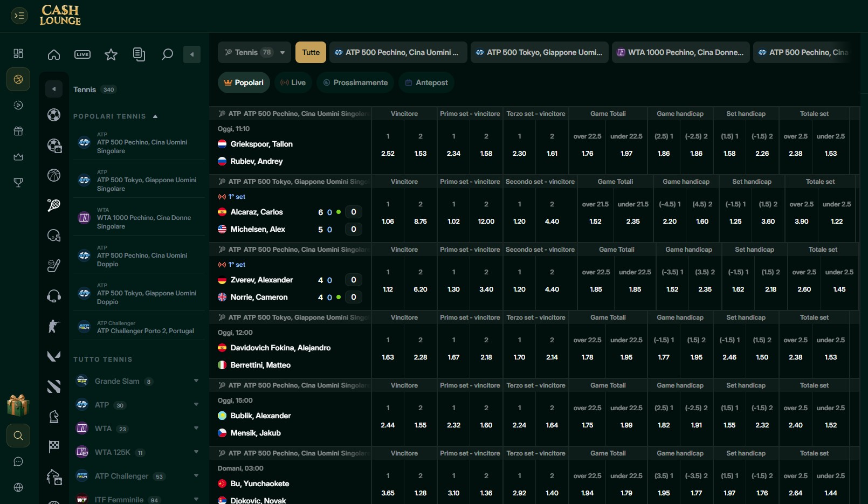Click the LIVE icon in top toolbar

click(x=82, y=54)
